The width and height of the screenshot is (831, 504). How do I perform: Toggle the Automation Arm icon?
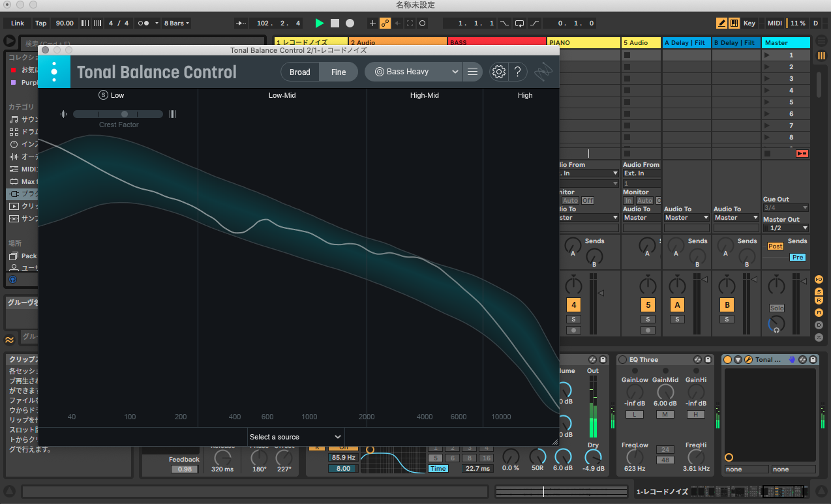coord(385,23)
